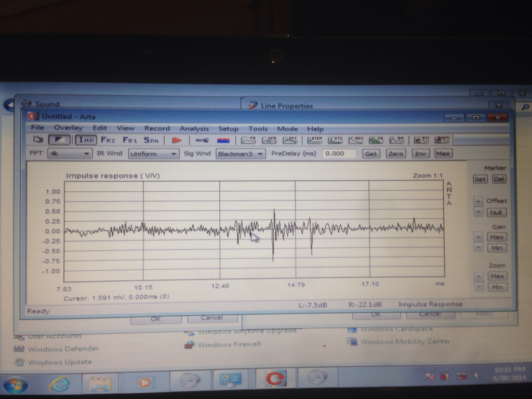The image size is (532, 399).
Task: Open Internet Explorer from the taskbar
Action: [x=60, y=383]
